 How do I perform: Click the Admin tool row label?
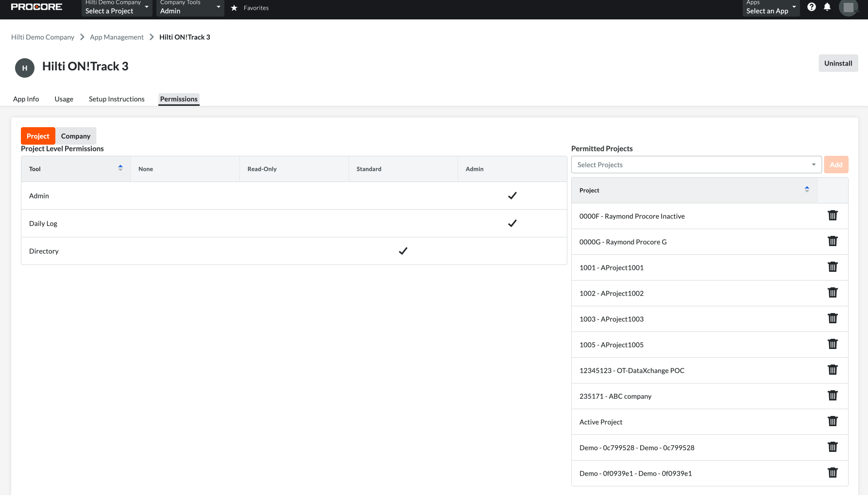[39, 196]
